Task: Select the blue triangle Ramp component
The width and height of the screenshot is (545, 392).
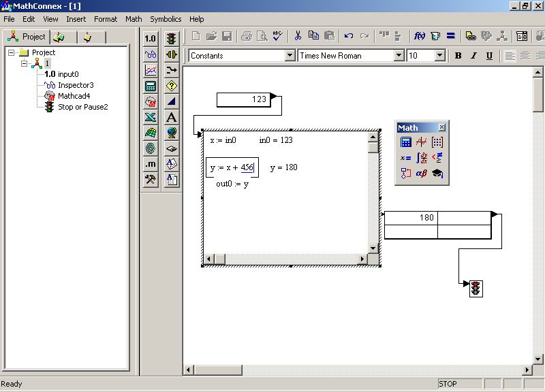Action: tap(172, 101)
